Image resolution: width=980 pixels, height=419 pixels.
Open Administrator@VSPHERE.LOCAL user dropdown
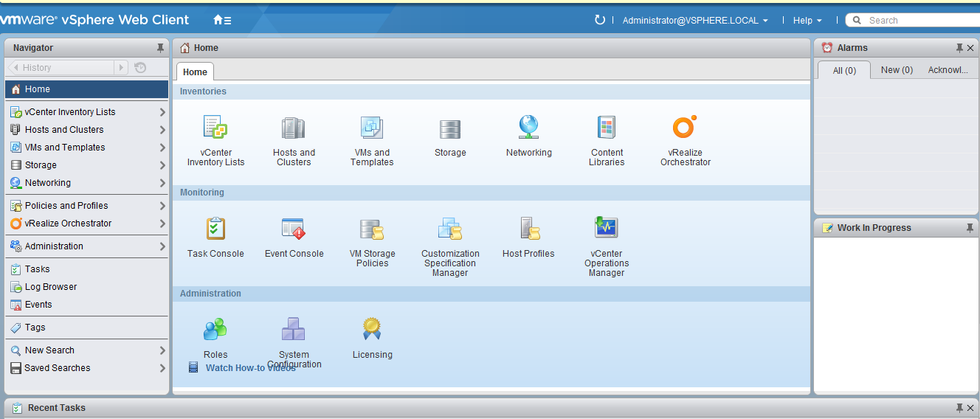[695, 21]
